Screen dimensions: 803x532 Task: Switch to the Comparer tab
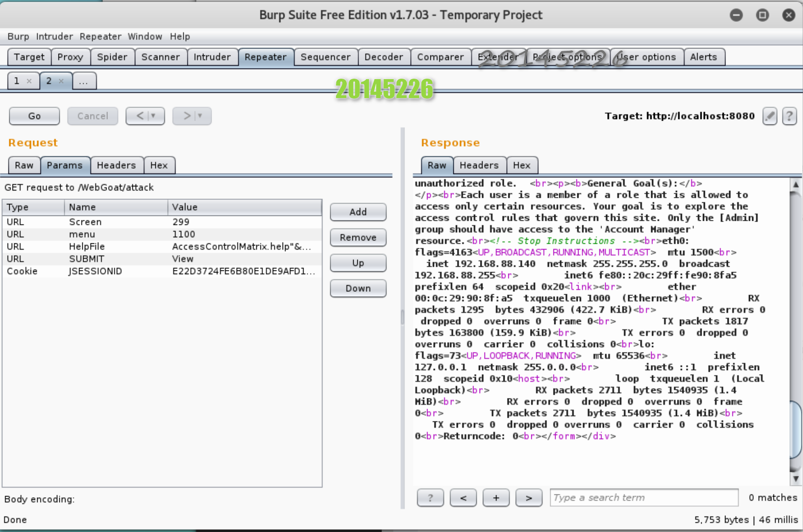(440, 57)
